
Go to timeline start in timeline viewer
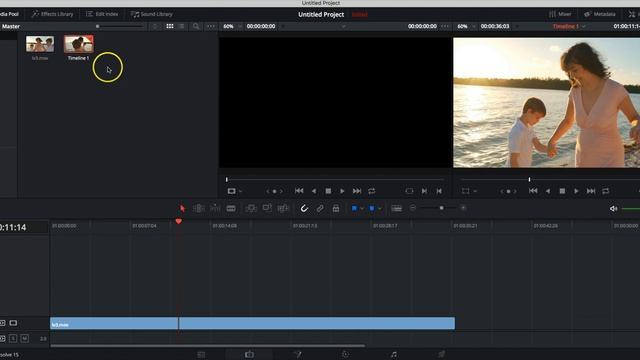(x=533, y=191)
